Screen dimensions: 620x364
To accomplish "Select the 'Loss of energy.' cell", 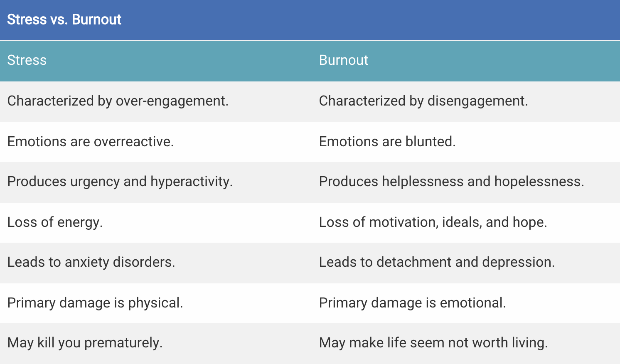I will tap(55, 222).
